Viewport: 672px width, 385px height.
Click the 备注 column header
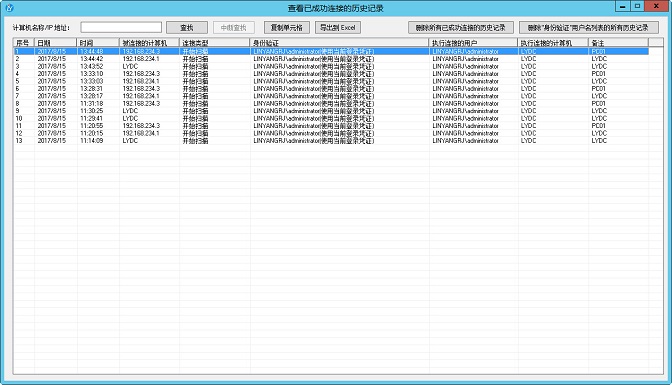[x=618, y=43]
